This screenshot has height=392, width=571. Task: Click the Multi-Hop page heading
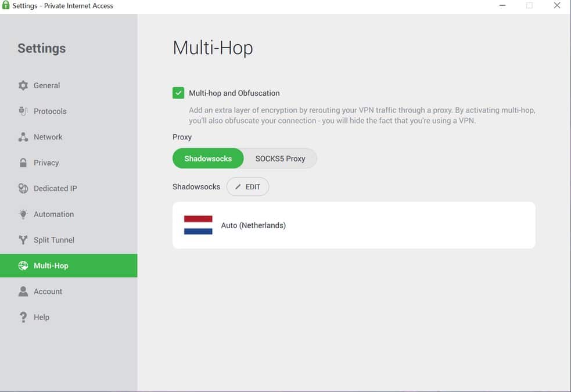pos(213,48)
